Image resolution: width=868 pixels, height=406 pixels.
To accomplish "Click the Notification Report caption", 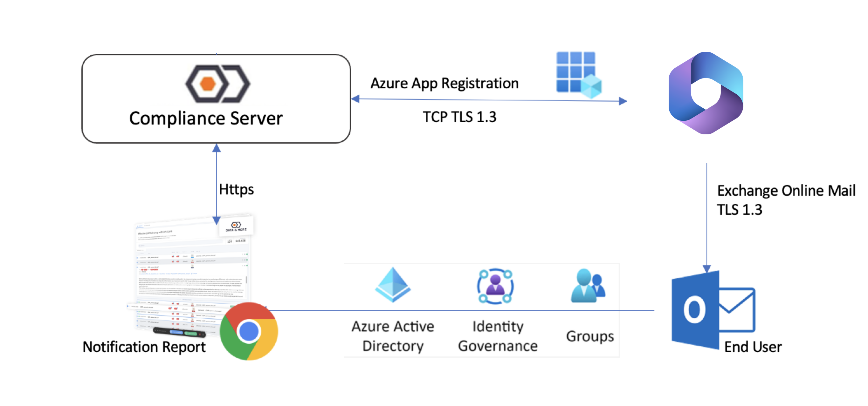I will (144, 347).
